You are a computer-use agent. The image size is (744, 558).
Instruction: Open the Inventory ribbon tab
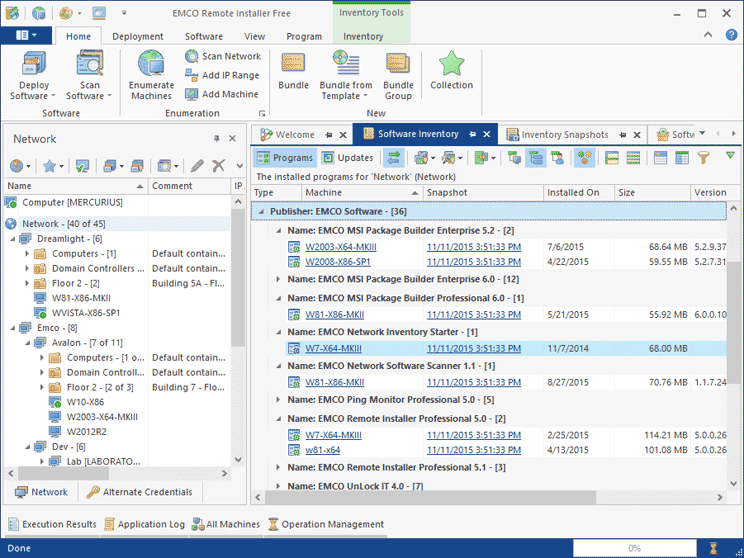tap(363, 37)
